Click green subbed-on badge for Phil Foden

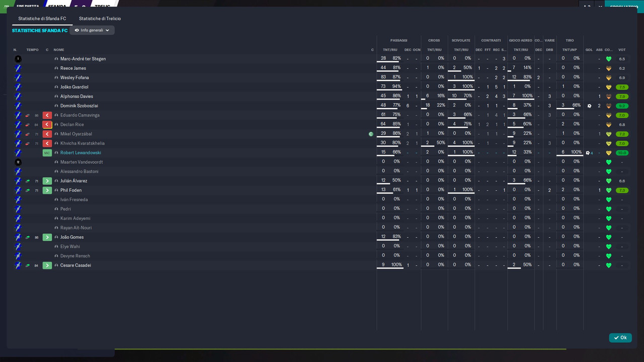pos(47,191)
